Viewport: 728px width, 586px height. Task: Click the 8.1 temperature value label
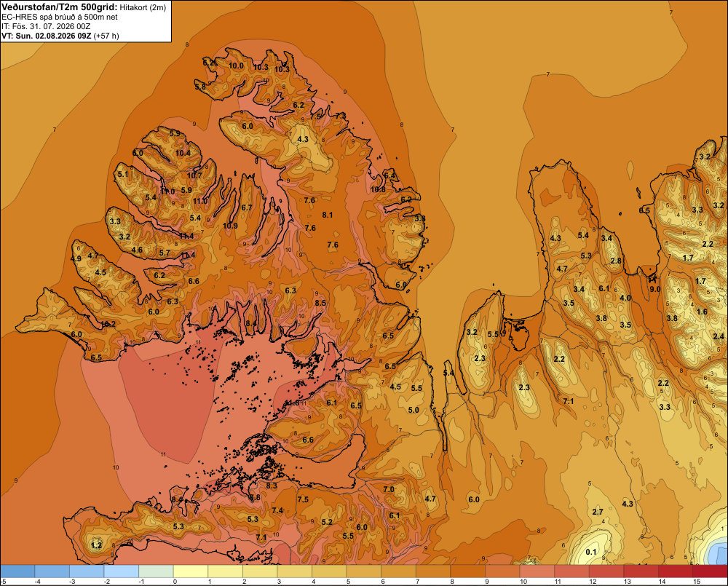click(328, 215)
